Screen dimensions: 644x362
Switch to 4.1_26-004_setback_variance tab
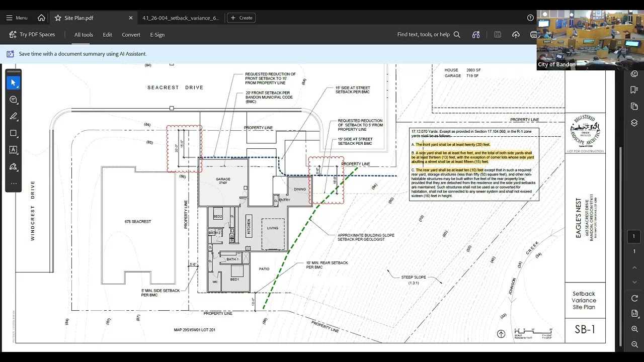tap(181, 18)
